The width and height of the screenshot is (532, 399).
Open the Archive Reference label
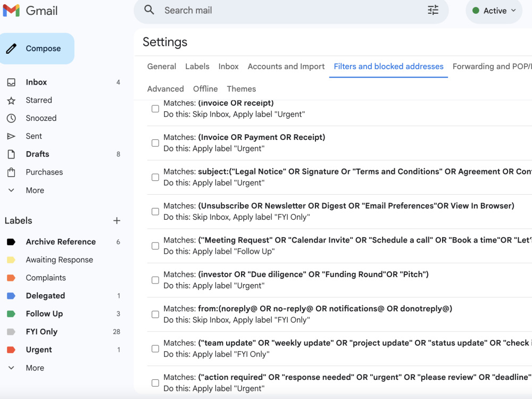pyautogui.click(x=61, y=242)
